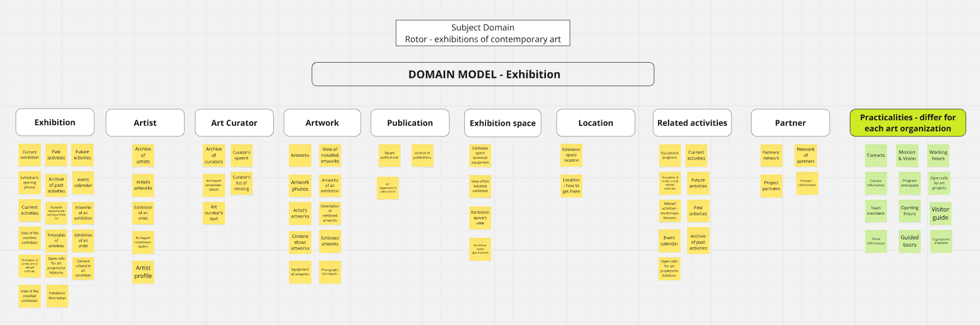Select the 'Artwork photos' sticky note
The height and width of the screenshot is (325, 980).
(x=300, y=186)
